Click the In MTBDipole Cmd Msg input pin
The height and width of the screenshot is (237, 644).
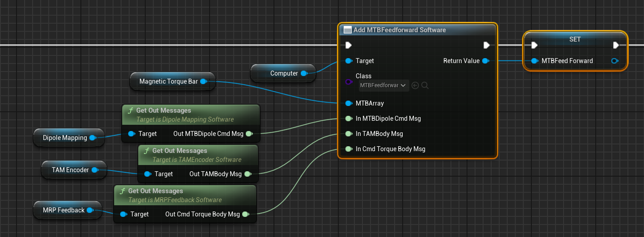pos(349,118)
